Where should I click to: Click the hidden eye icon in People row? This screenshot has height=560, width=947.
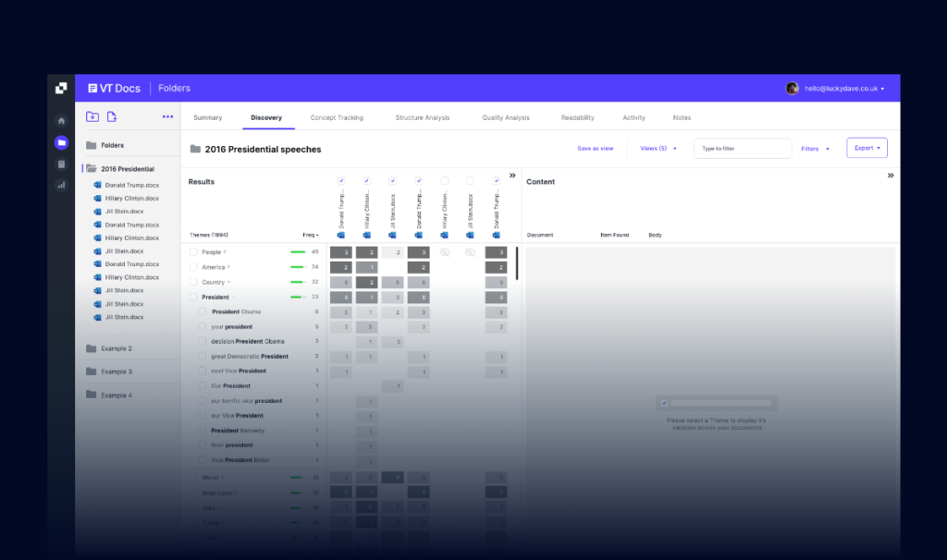click(445, 251)
